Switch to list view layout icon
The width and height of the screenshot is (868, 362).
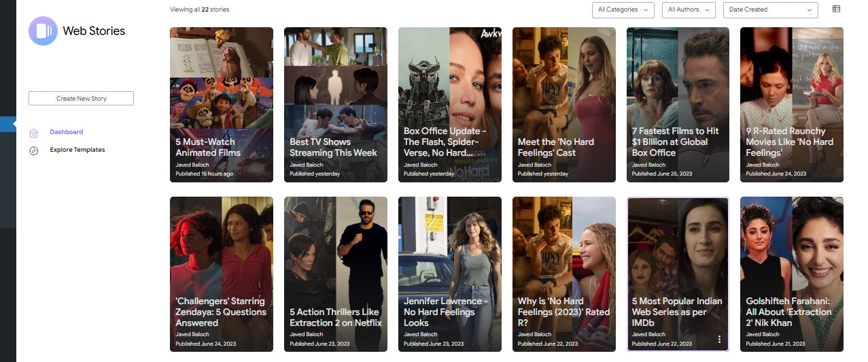click(x=836, y=9)
